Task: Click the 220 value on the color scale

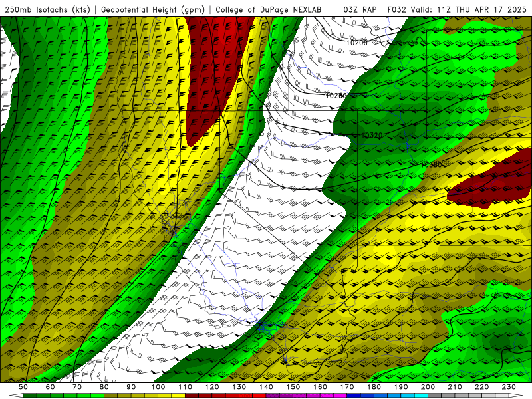Action: [x=481, y=387]
